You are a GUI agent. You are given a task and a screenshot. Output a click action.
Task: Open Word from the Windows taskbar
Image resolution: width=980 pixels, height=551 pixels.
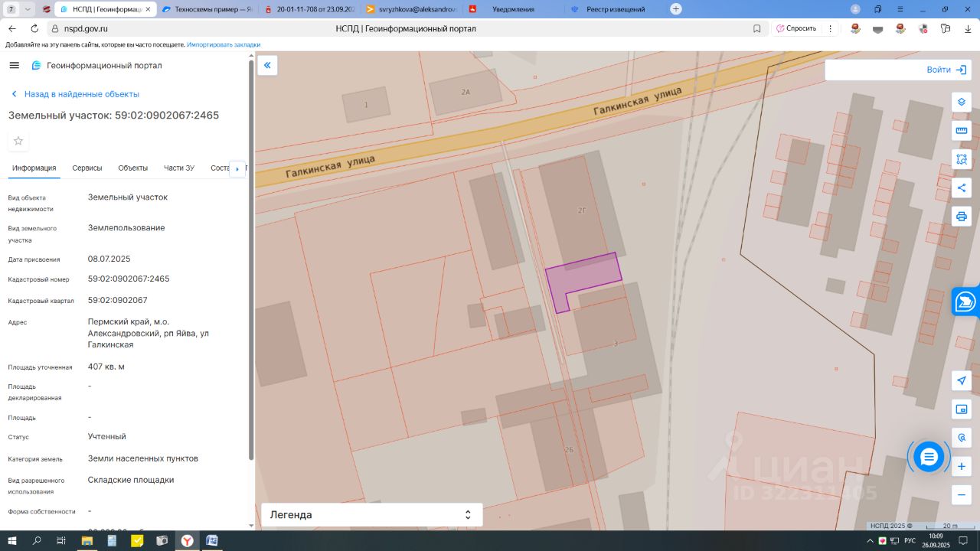(211, 541)
